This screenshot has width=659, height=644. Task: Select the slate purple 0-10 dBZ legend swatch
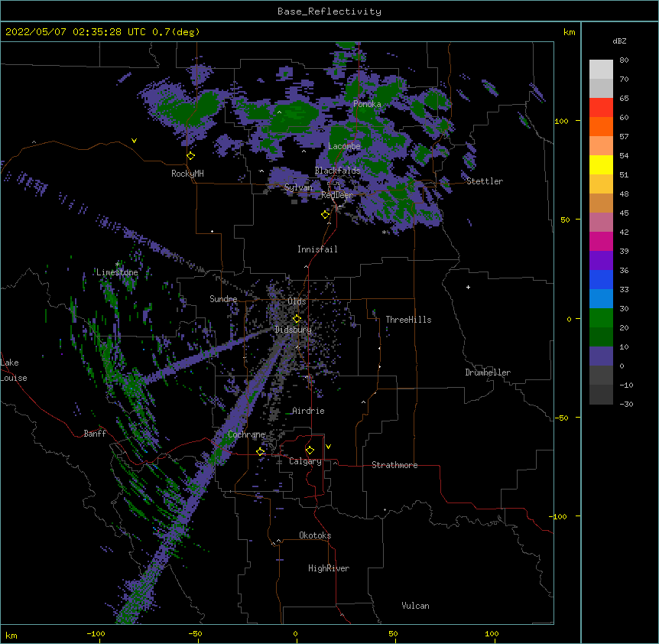[601, 356]
